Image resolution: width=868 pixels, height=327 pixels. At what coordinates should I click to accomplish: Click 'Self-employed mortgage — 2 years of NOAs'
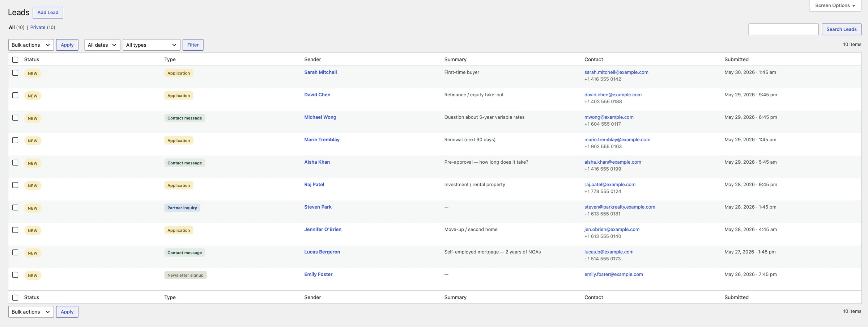(493, 252)
